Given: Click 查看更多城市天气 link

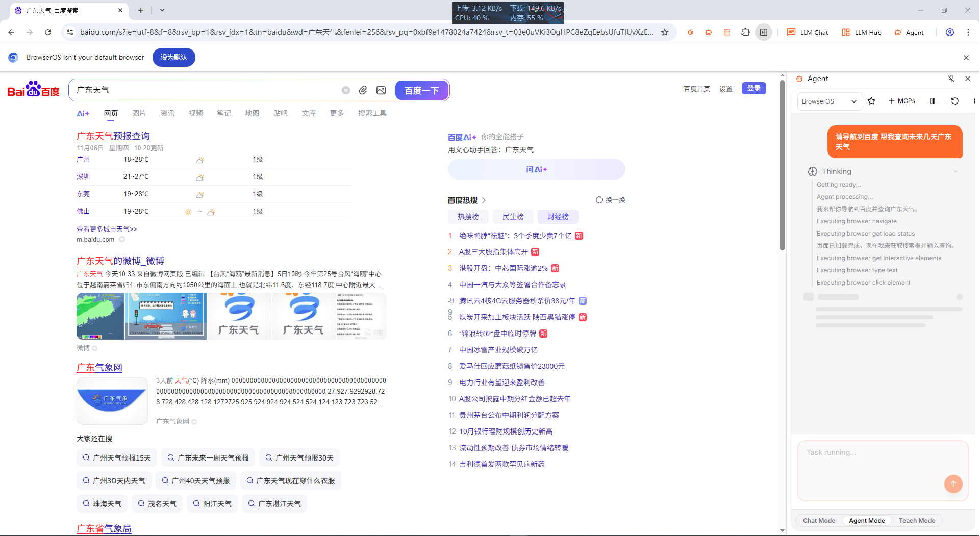Looking at the screenshot, I should 107,229.
